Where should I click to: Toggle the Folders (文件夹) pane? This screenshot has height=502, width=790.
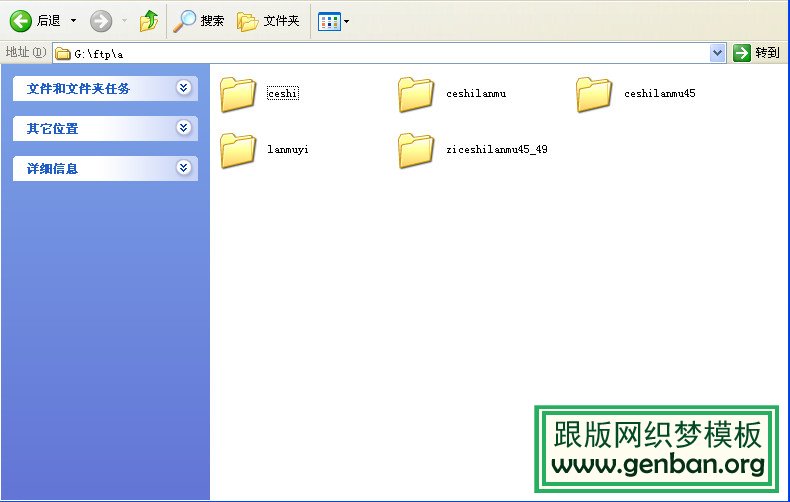tap(268, 20)
